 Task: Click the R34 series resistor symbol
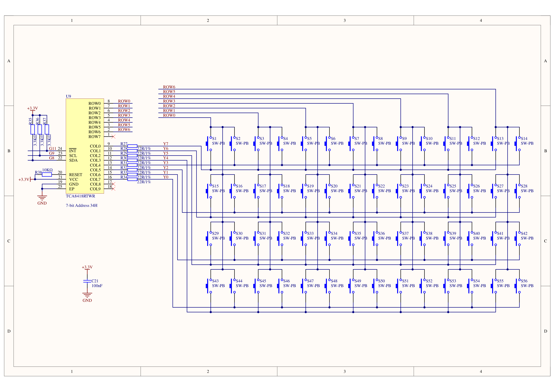(132, 179)
